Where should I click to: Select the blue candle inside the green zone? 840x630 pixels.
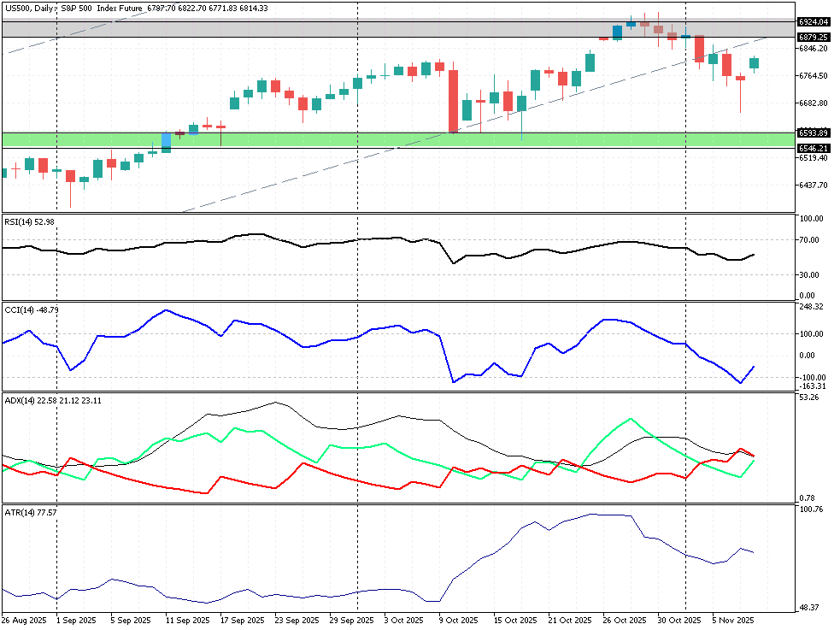(167, 142)
